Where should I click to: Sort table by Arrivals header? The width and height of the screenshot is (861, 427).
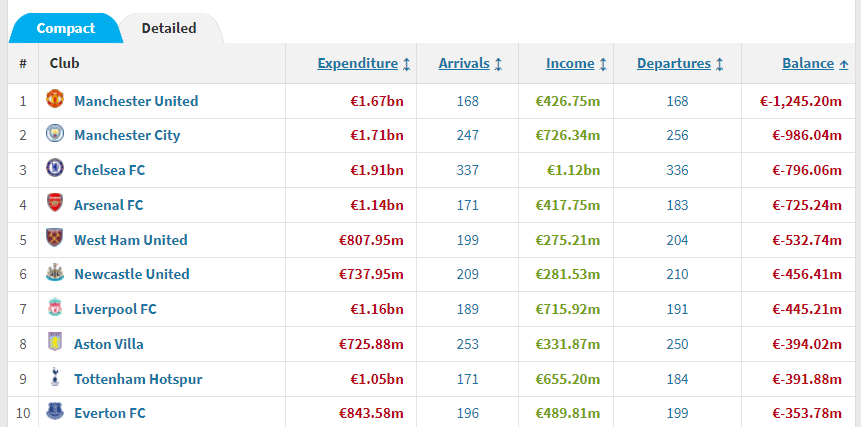(x=464, y=63)
